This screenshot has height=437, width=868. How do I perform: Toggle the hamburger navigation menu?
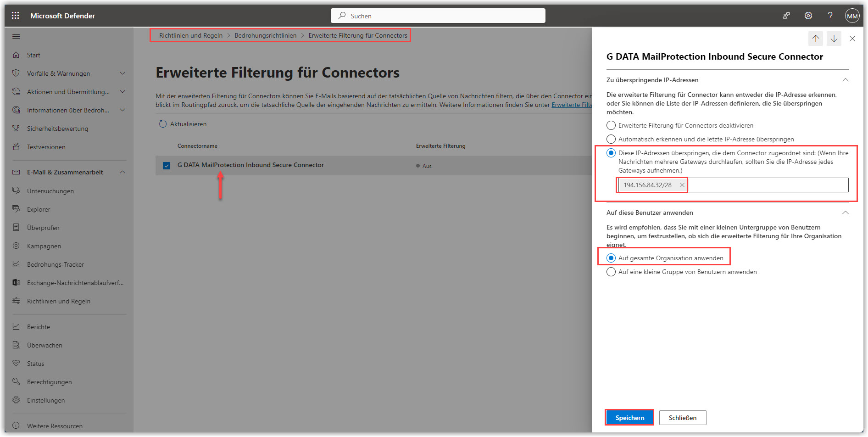16,36
